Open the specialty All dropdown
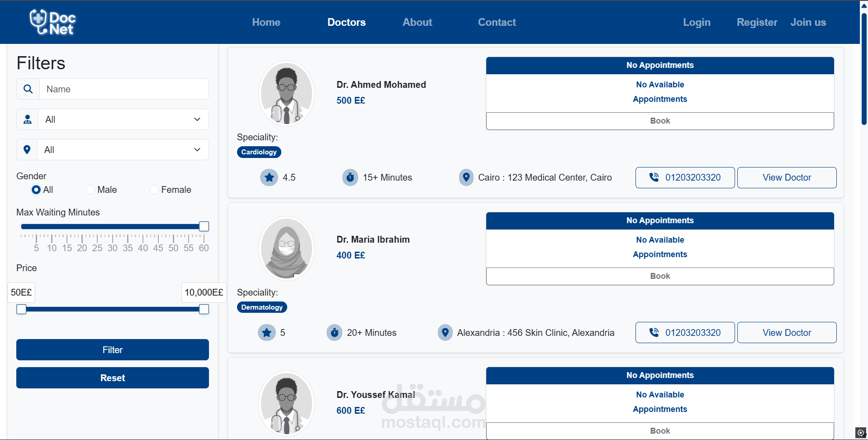The image size is (868, 440). click(123, 120)
